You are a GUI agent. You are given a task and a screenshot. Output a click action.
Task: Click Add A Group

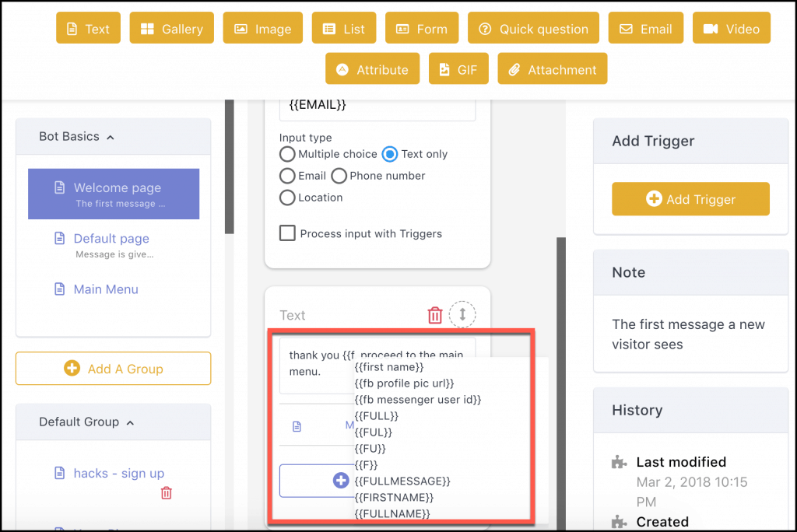113,368
